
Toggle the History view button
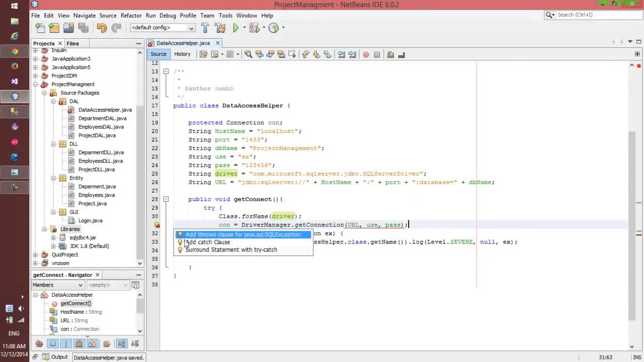click(182, 54)
